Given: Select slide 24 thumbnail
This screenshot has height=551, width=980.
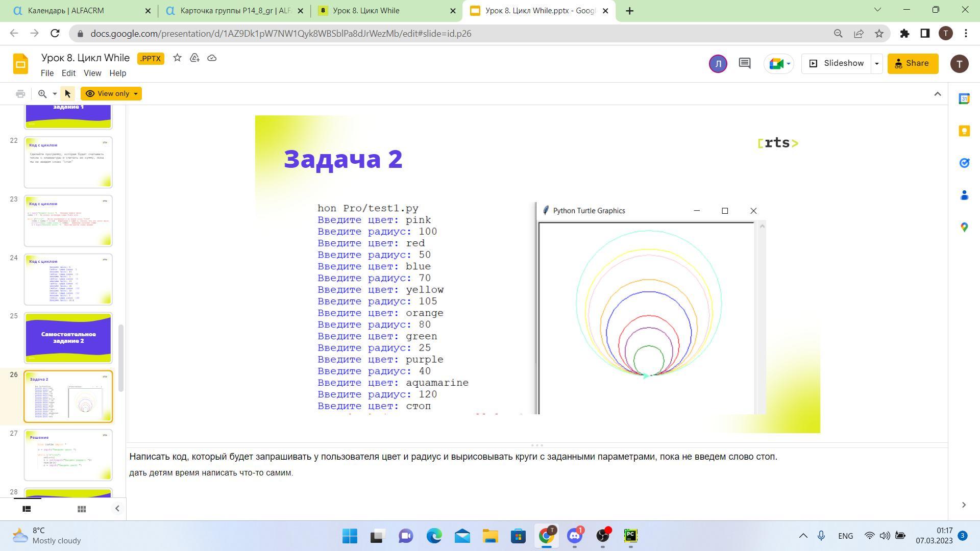Looking at the screenshot, I should [68, 280].
